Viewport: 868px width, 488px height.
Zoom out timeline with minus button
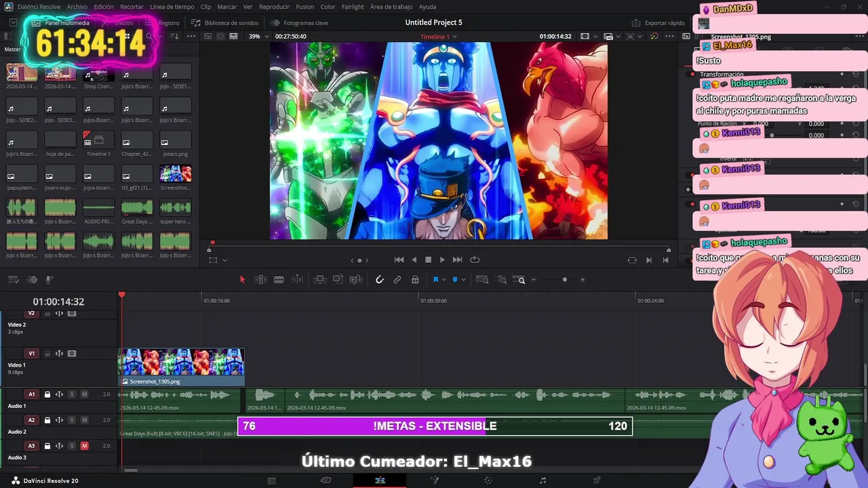(534, 279)
